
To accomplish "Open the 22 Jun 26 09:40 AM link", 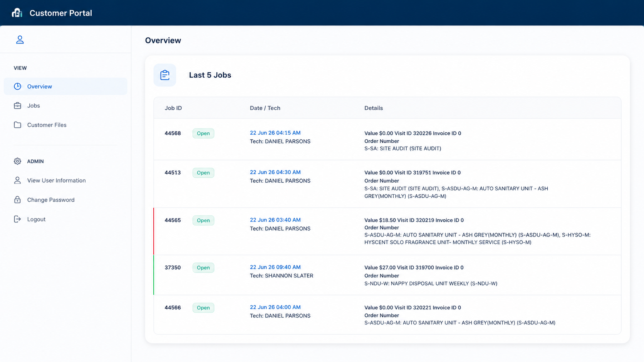I will (x=275, y=267).
